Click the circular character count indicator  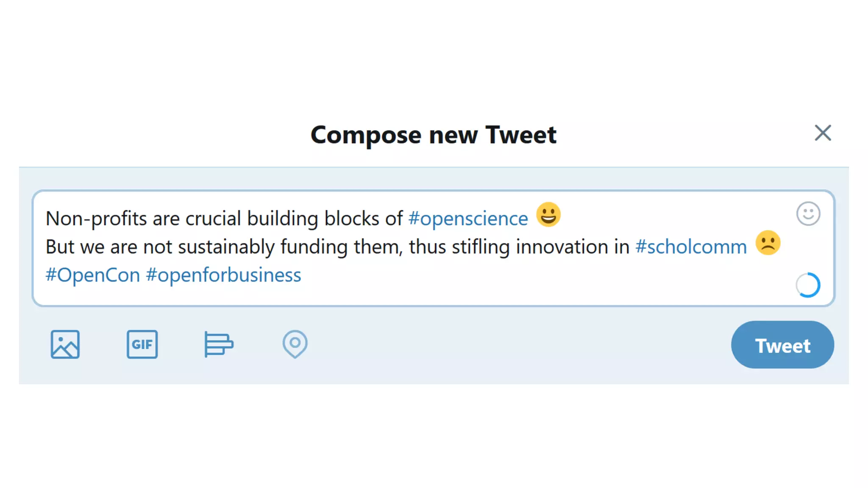(808, 285)
